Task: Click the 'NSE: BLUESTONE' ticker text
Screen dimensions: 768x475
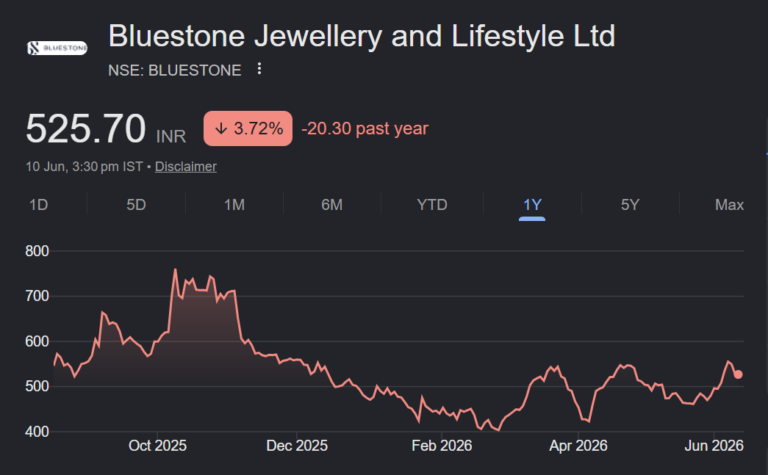Action: click(174, 71)
